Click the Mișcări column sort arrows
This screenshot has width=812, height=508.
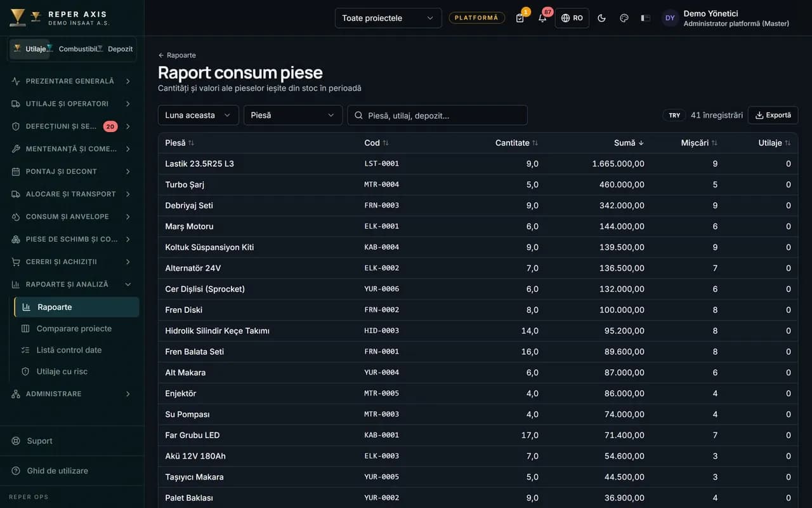click(714, 143)
